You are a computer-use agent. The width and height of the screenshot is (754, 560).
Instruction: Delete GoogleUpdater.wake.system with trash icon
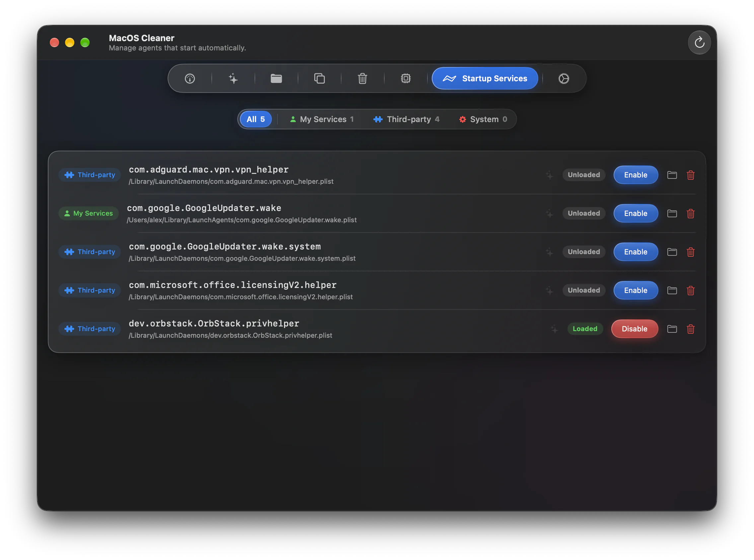pyautogui.click(x=691, y=252)
